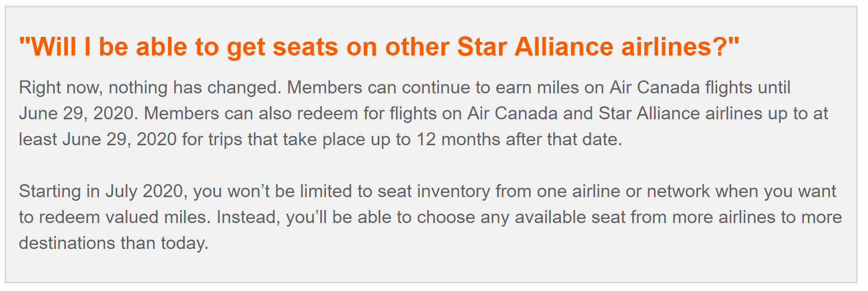Click the word "Starting" opening the second paragraph
Image resolution: width=868 pixels, height=291 pixels.
[x=50, y=191]
